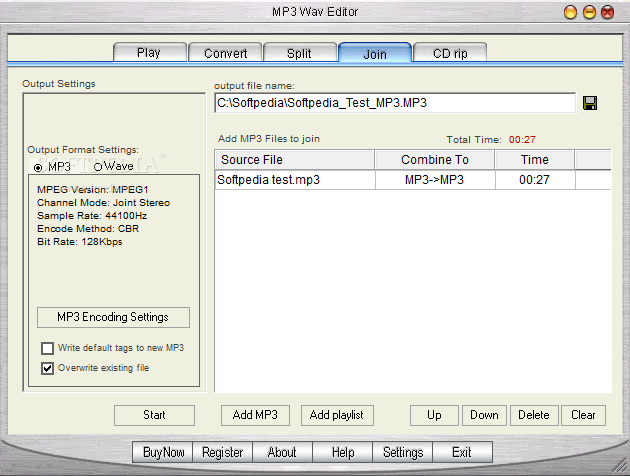Image resolution: width=630 pixels, height=476 pixels.
Task: Click the Exit button
Action: (x=462, y=452)
